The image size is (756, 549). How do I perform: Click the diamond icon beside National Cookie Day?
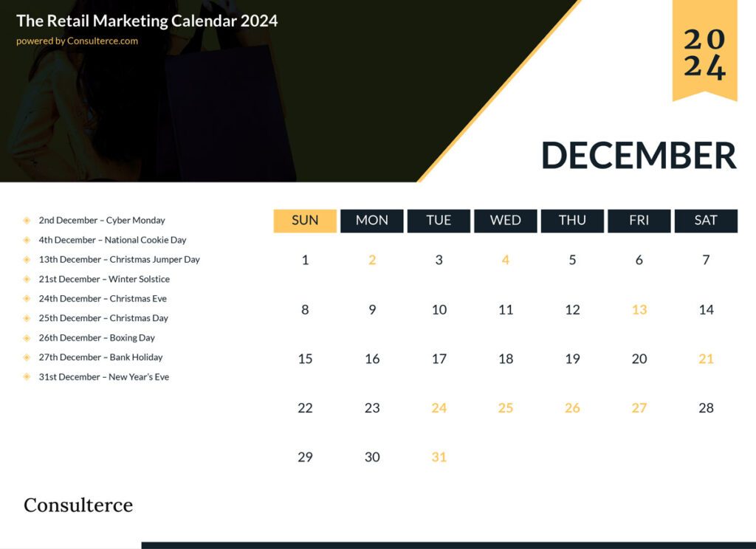[27, 240]
